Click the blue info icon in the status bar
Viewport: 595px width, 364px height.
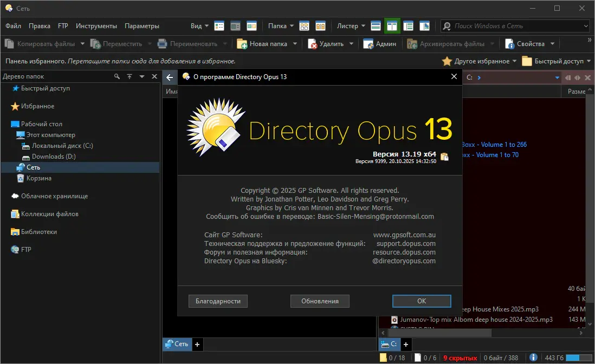coord(534,357)
